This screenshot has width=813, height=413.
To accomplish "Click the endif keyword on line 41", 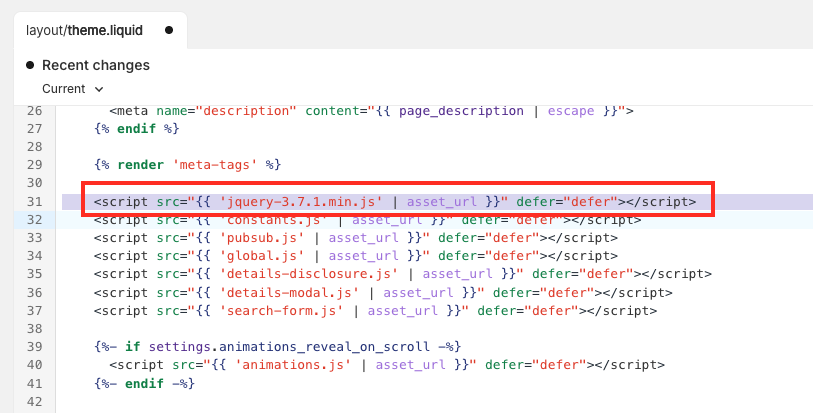I will pyautogui.click(x=145, y=383).
